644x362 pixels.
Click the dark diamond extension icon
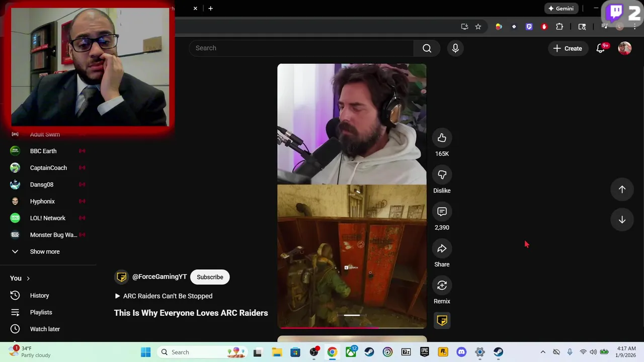pyautogui.click(x=514, y=27)
